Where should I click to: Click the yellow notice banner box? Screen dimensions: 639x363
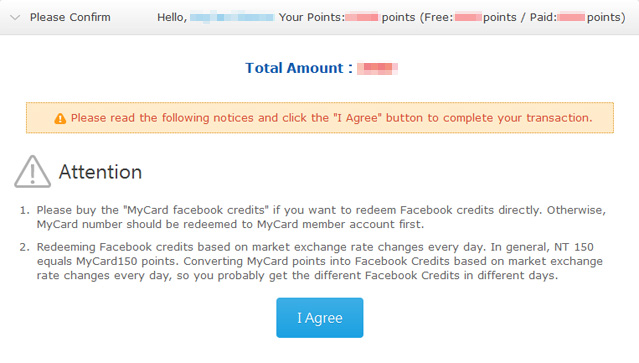[320, 118]
